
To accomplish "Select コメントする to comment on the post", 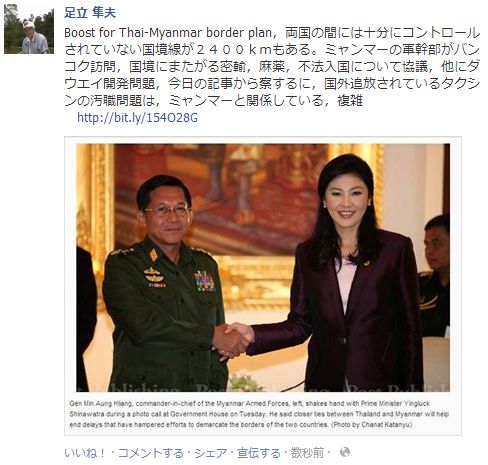I will coord(151,453).
